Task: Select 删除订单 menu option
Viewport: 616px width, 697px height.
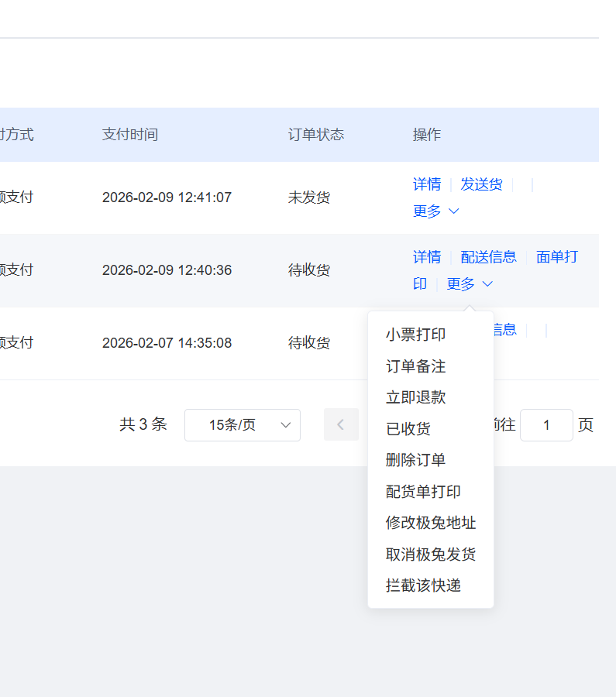Action: click(x=415, y=460)
